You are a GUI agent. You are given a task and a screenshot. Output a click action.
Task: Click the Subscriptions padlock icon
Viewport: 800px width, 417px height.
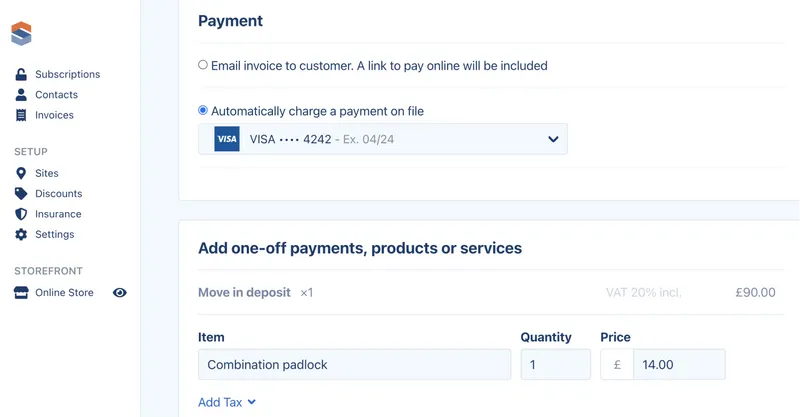point(21,75)
